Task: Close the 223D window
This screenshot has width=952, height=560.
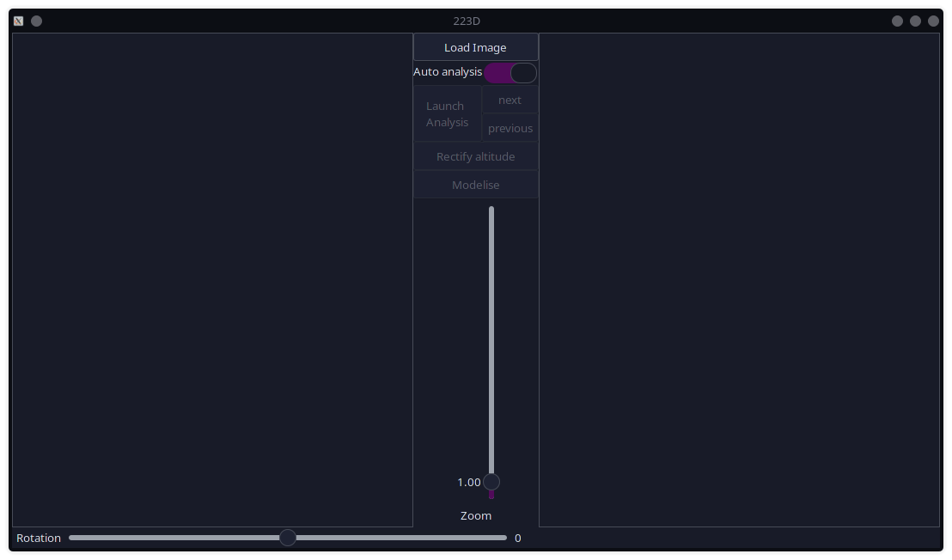Action: pos(933,21)
